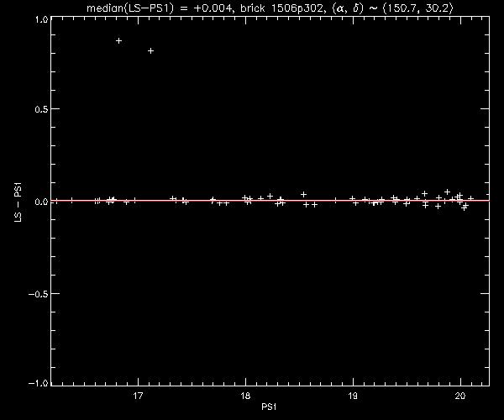Click the 'LS − PS1' y-axis label
This screenshot has width=504, height=420.
coord(18,202)
